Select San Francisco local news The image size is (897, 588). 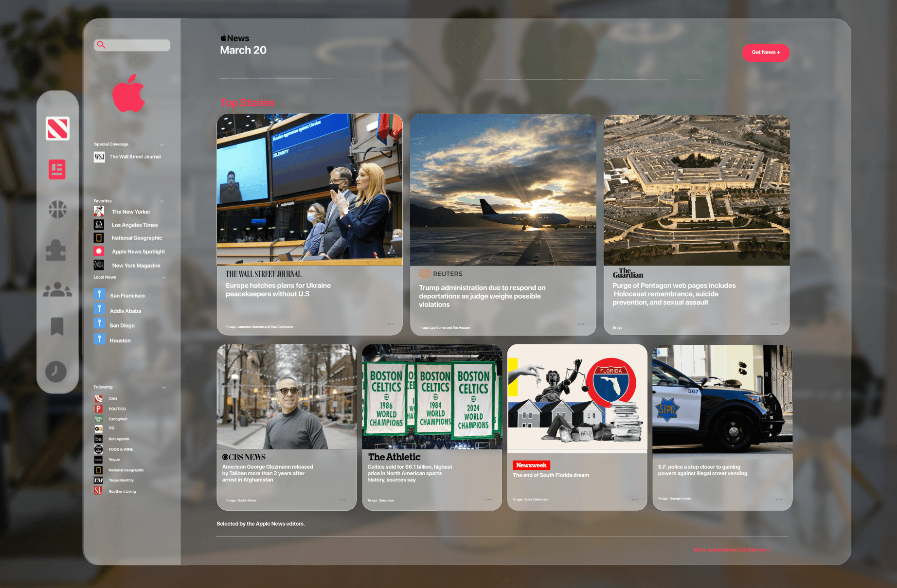coord(127,296)
